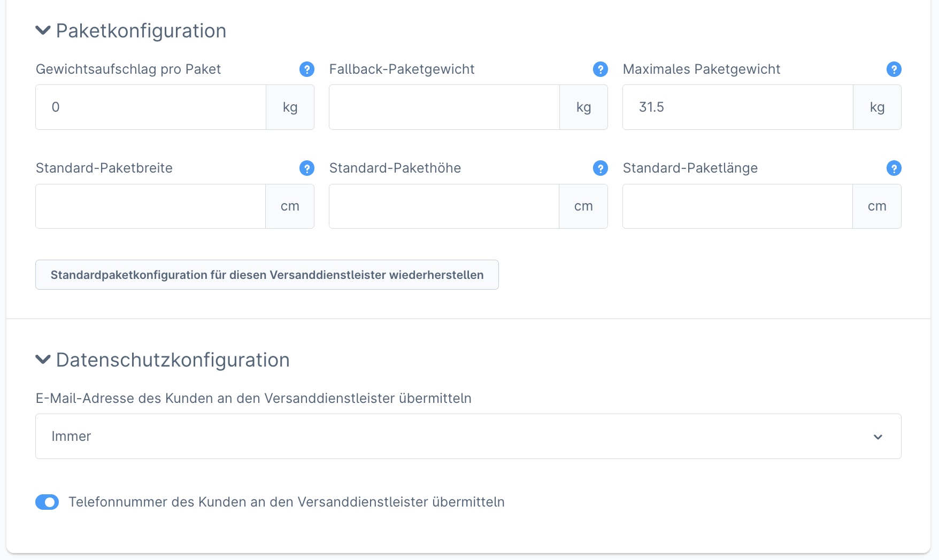Click the Standard-Pakethöhe label
The image size is (939, 560).
[395, 168]
